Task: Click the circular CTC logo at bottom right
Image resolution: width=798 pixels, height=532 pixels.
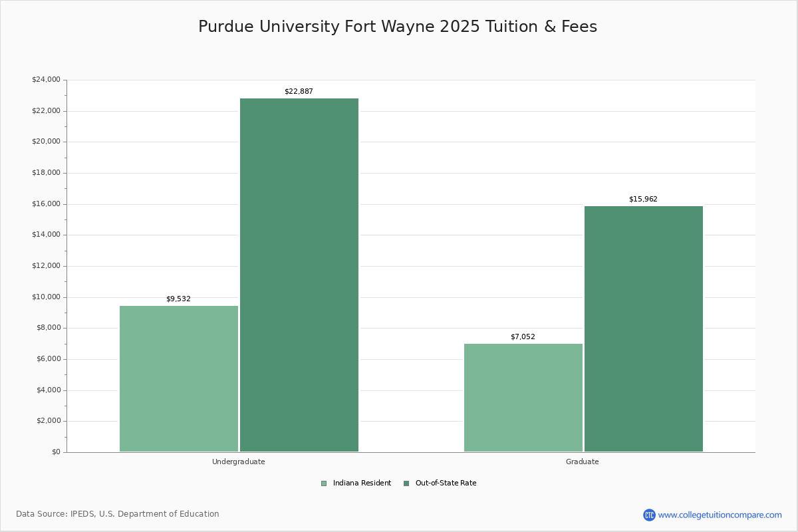Action: (650, 513)
